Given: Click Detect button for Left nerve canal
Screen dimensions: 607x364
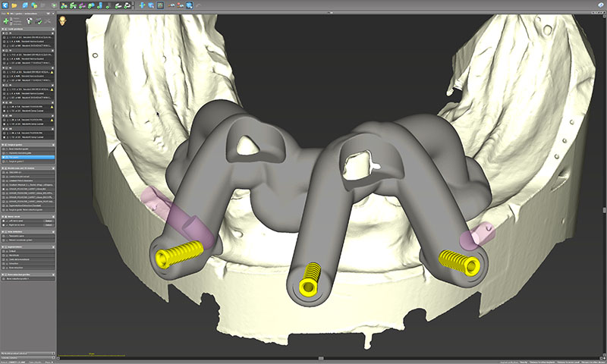Looking at the screenshot, I should (x=49, y=221).
